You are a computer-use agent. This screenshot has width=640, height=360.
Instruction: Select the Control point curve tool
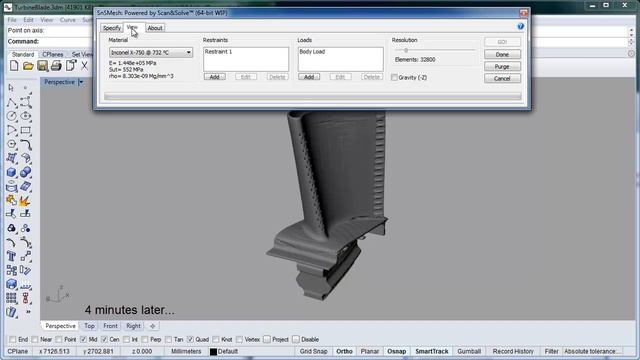[26, 102]
